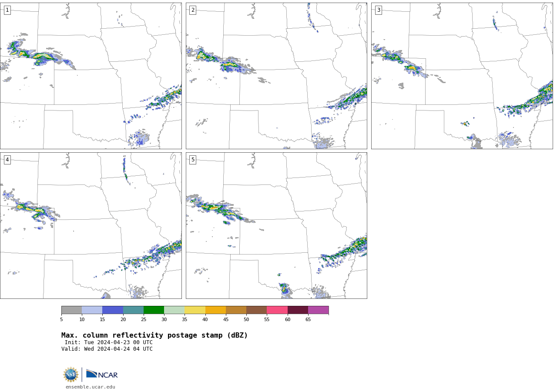This screenshot has width=557, height=392.
Task: Click the blue 15-20 dBZ swatch
Action: tap(113, 310)
